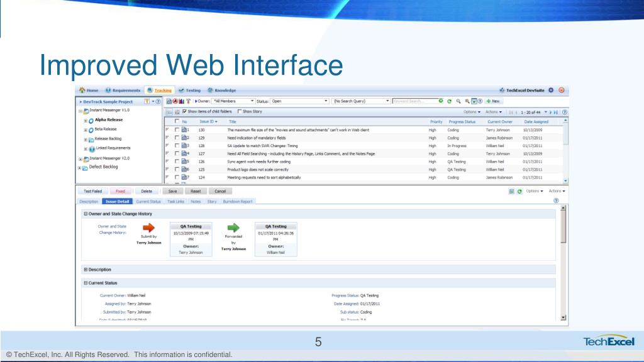The width and height of the screenshot is (644, 362).
Task: Open help icon in DevTrack Sample Project header
Action: coord(158,101)
